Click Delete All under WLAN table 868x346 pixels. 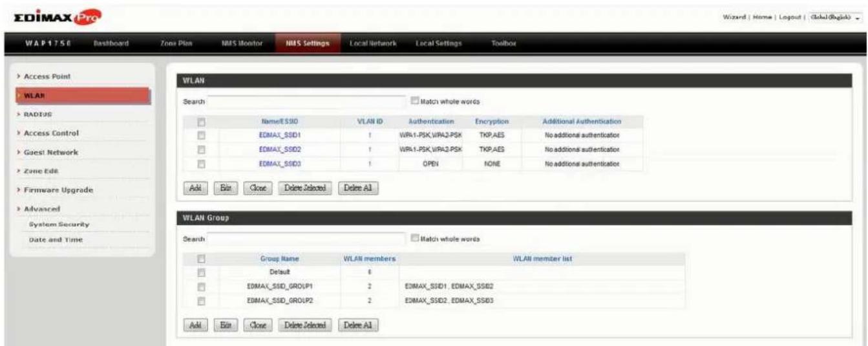[x=358, y=189]
